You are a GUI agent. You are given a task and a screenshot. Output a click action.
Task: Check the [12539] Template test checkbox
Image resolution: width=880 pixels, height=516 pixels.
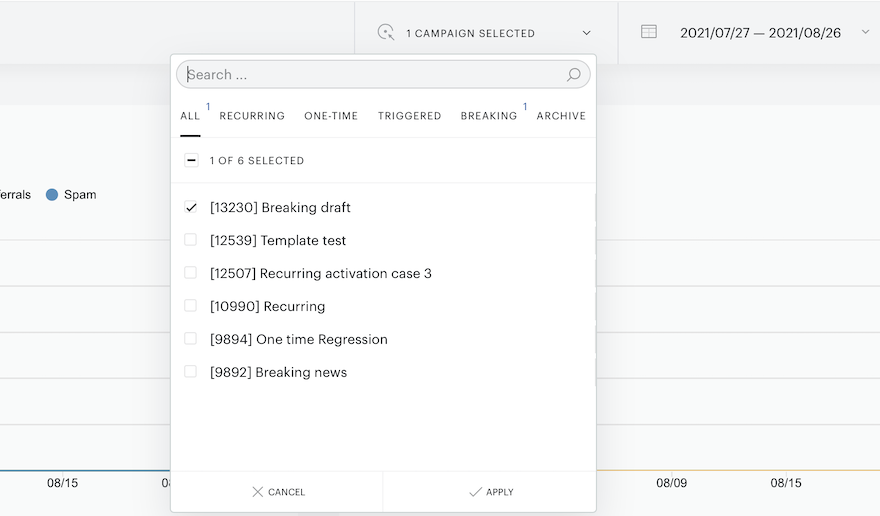[191, 240]
